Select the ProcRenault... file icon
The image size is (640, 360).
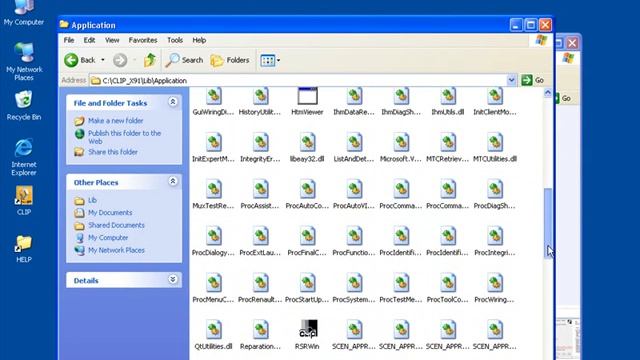pos(260,283)
